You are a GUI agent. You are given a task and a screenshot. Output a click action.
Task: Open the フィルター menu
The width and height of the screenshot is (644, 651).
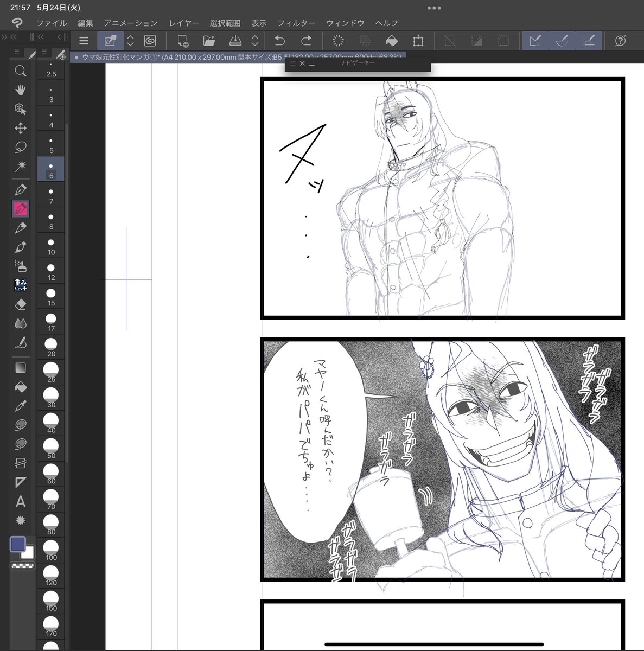click(296, 23)
